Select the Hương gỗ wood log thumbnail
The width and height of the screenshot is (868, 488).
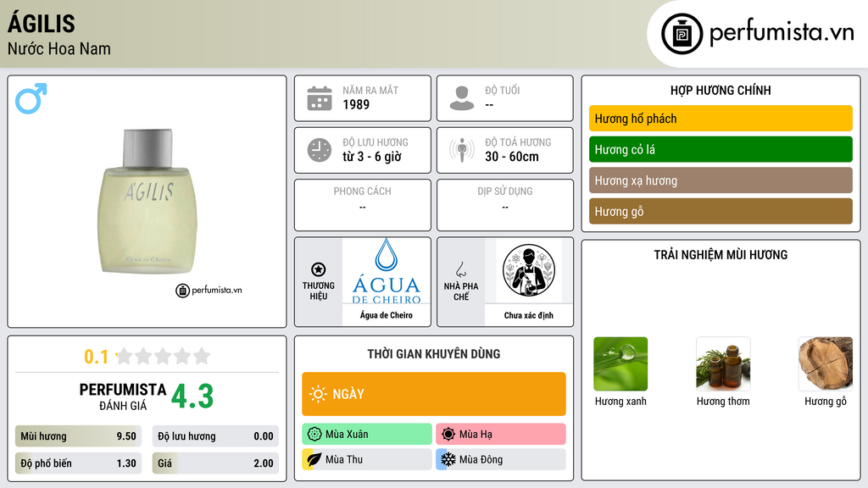pos(826,364)
